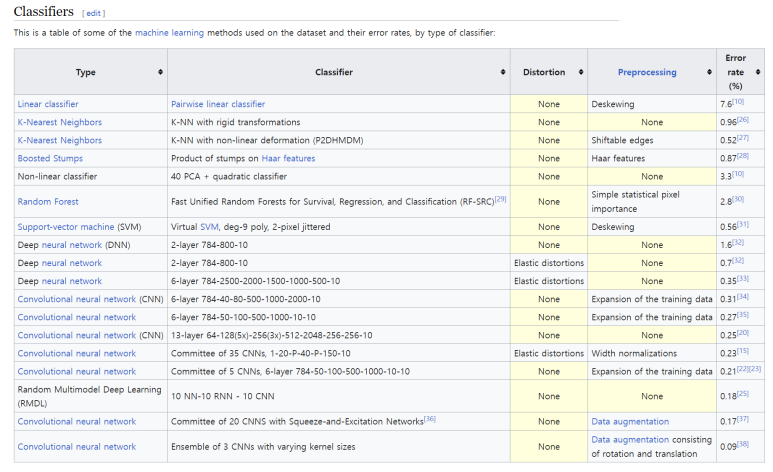Open the Boosted Stumps link
The height and width of the screenshot is (472, 773).
point(50,158)
